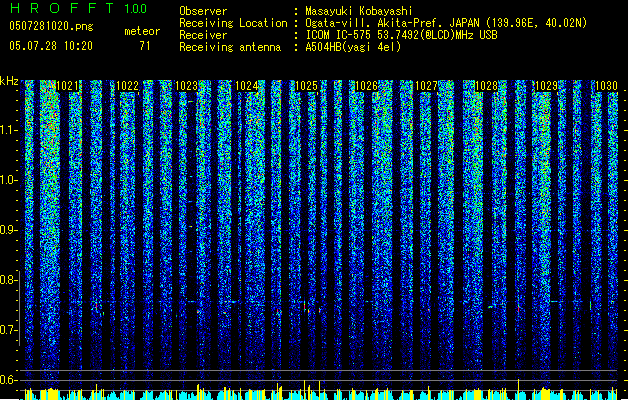This screenshot has height=400, width=629.
Task: Click time marker 1028
Action: point(486,86)
